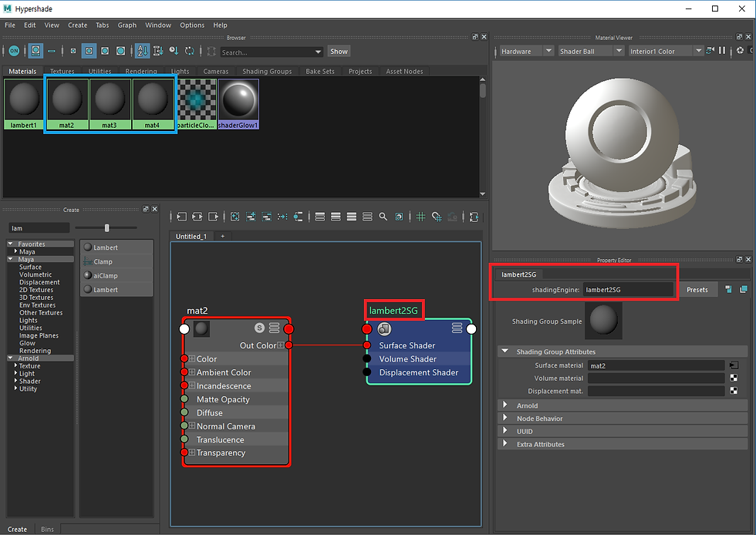Viewport: 756px width, 535px height.
Task: Click the Shading Group Sample swatch
Action: (603, 321)
